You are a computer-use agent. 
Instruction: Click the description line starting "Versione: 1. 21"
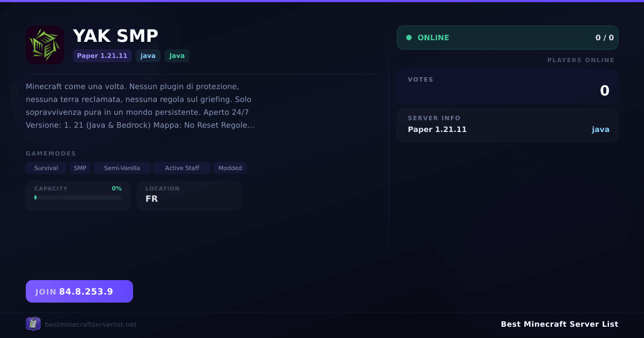tap(140, 125)
